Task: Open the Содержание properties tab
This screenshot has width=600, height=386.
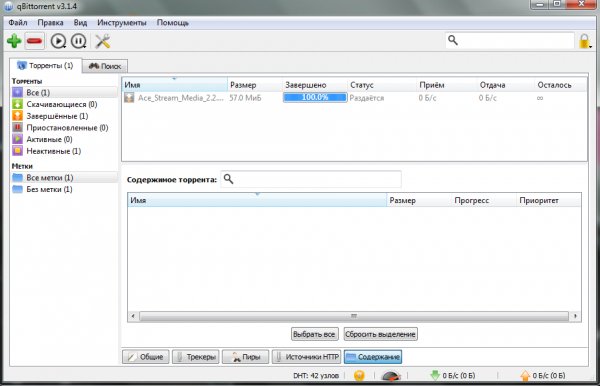Action: pyautogui.click(x=373, y=357)
